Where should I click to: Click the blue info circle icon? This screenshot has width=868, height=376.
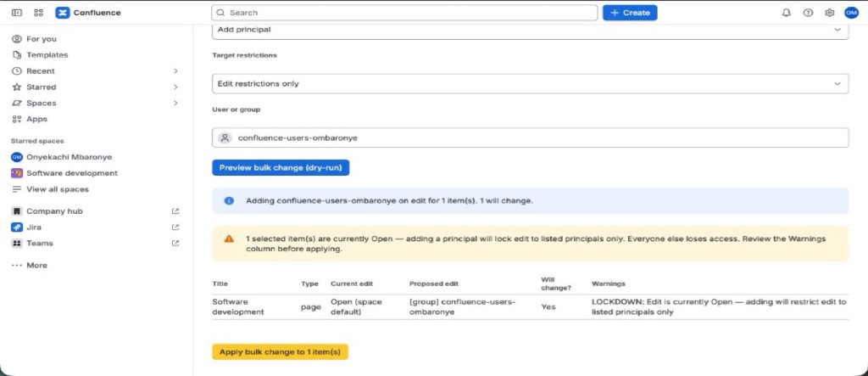(229, 201)
